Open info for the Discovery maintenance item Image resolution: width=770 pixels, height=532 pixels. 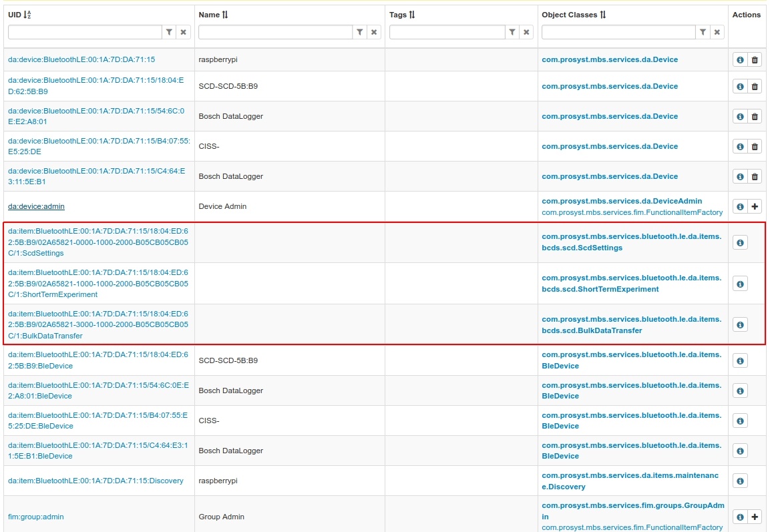tap(740, 481)
